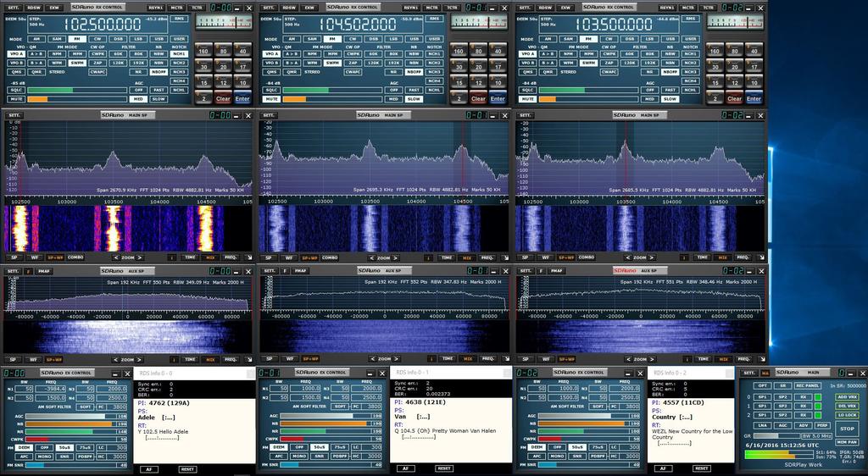Toggle MONO in 0-01 EX Control
The width and height of the screenshot is (868, 476).
click(x=299, y=457)
